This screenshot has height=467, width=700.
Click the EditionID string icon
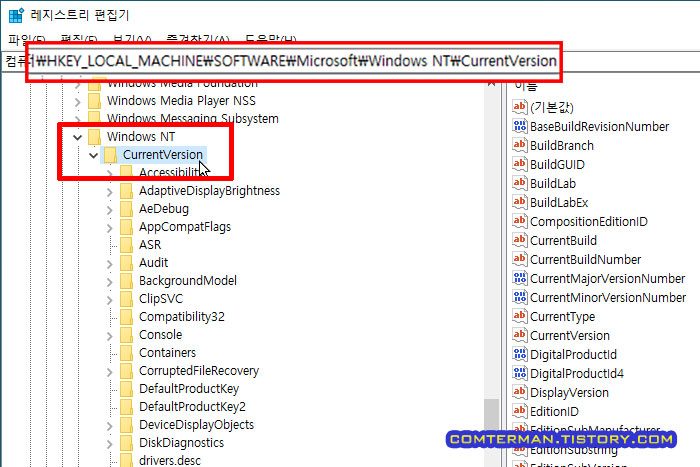(520, 411)
